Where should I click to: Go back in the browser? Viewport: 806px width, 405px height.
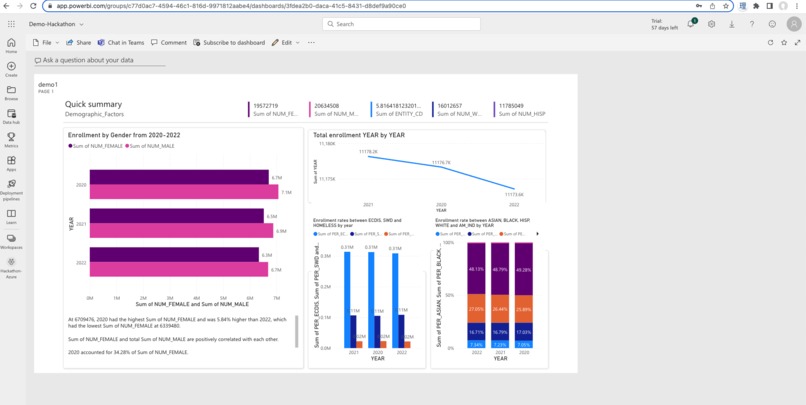tap(6, 6)
